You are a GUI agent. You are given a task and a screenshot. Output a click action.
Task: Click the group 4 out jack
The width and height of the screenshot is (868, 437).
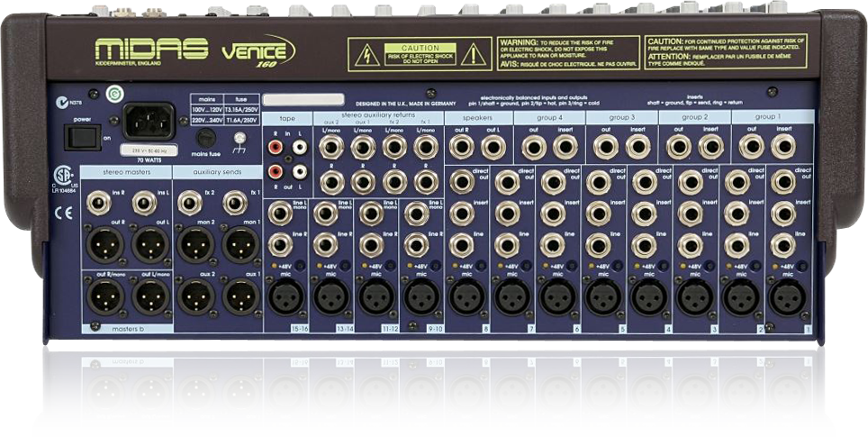pyautogui.click(x=534, y=147)
